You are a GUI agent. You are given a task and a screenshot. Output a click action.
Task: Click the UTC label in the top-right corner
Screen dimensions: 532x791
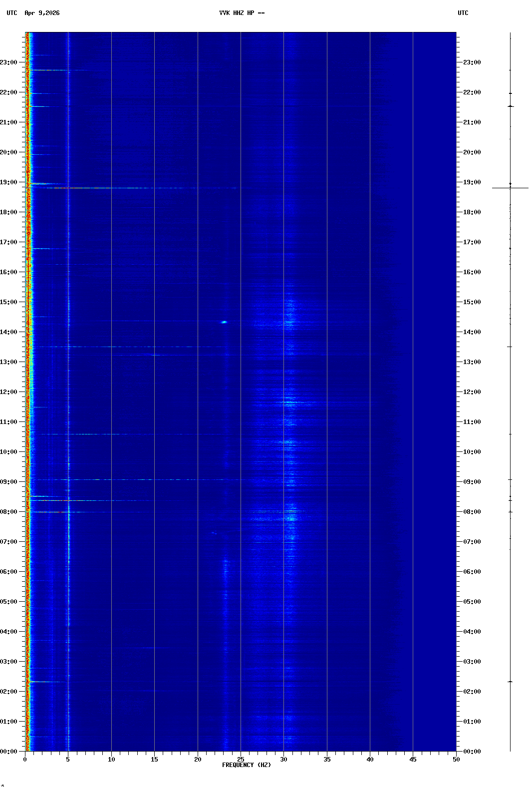[x=463, y=13]
